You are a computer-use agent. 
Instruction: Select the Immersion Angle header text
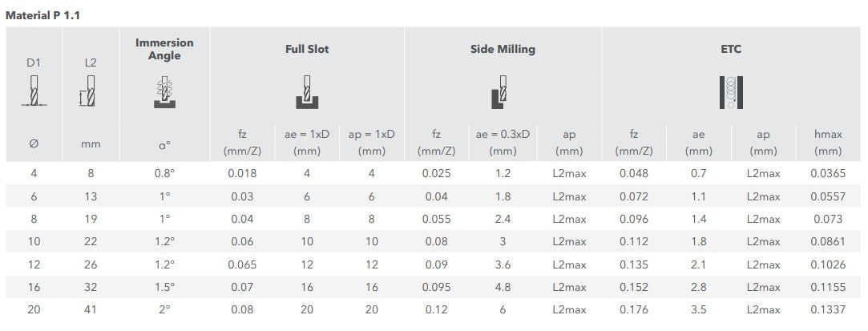164,49
